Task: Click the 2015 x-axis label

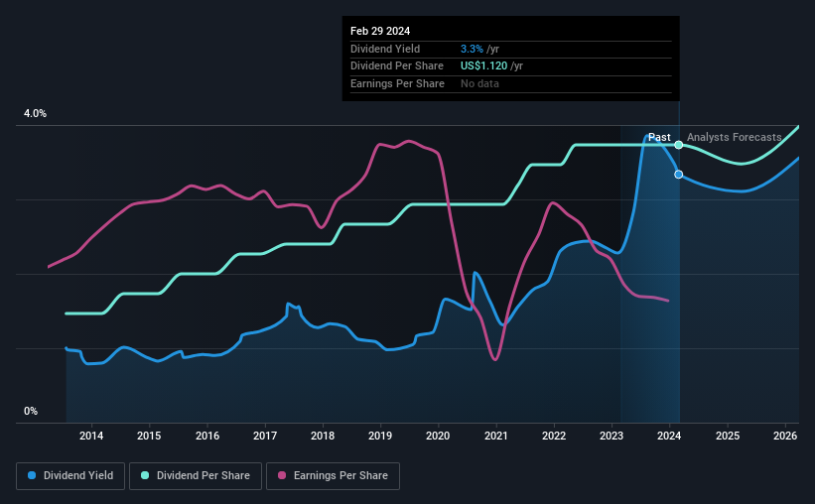Action: pos(149,436)
